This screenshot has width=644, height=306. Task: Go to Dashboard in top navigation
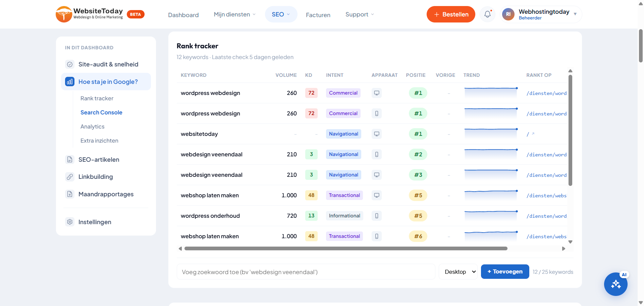(183, 15)
